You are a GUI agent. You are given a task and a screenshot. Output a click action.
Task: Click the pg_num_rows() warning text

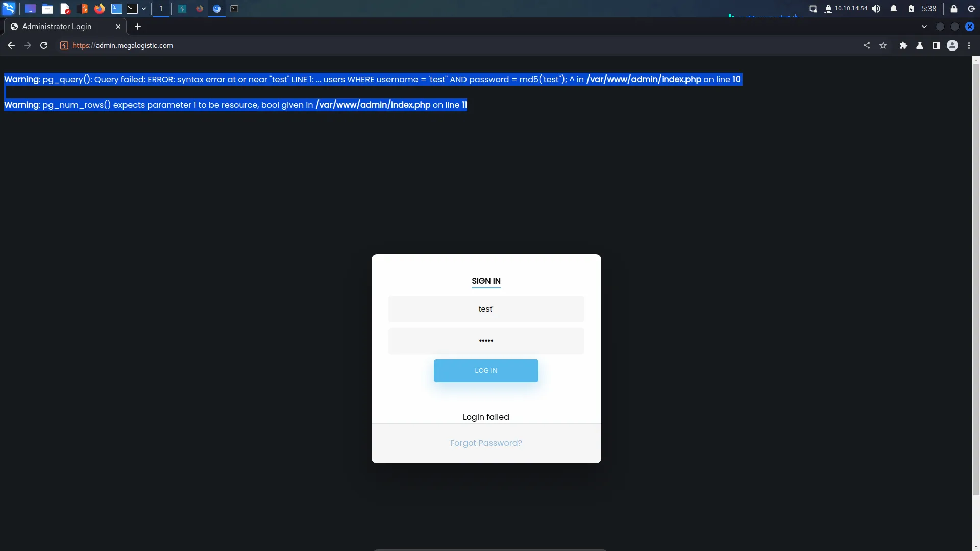coord(235,105)
